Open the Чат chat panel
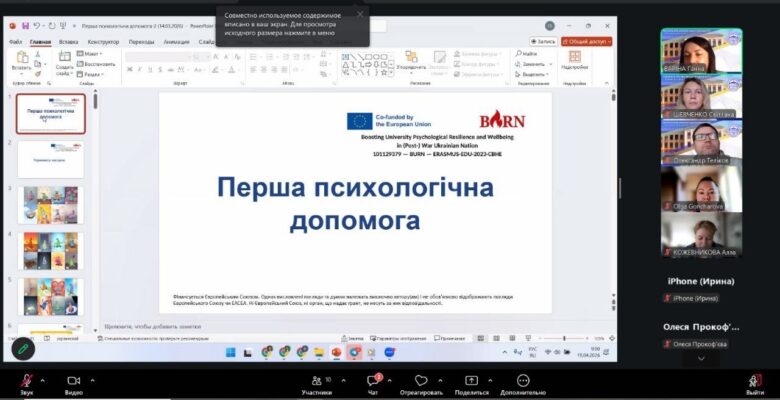The height and width of the screenshot is (400, 780). point(373,381)
